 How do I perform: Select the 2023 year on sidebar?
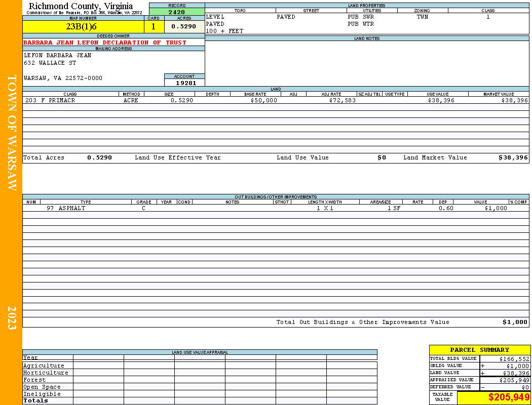click(x=12, y=318)
